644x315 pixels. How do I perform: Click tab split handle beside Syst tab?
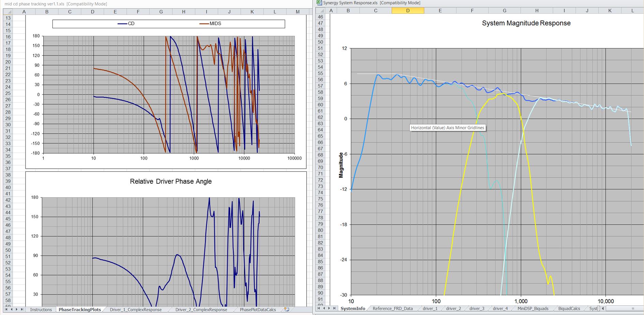[599, 309]
